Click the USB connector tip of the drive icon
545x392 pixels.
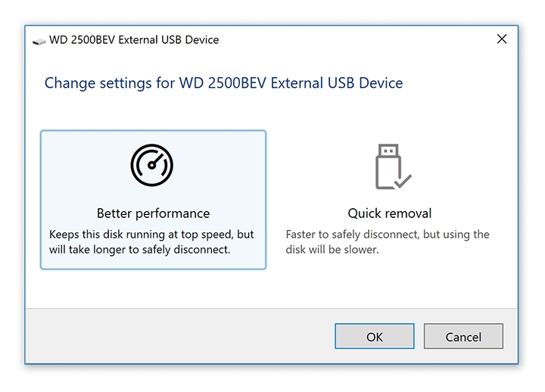tap(386, 148)
